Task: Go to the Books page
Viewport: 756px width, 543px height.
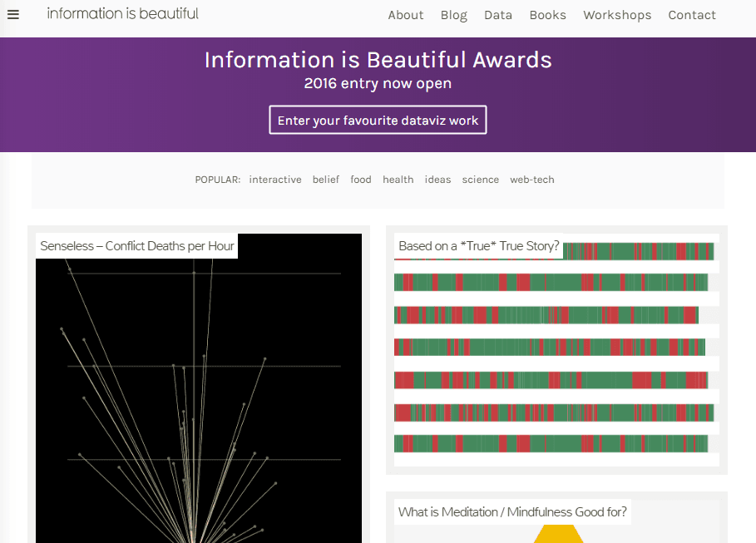Action: pos(547,14)
